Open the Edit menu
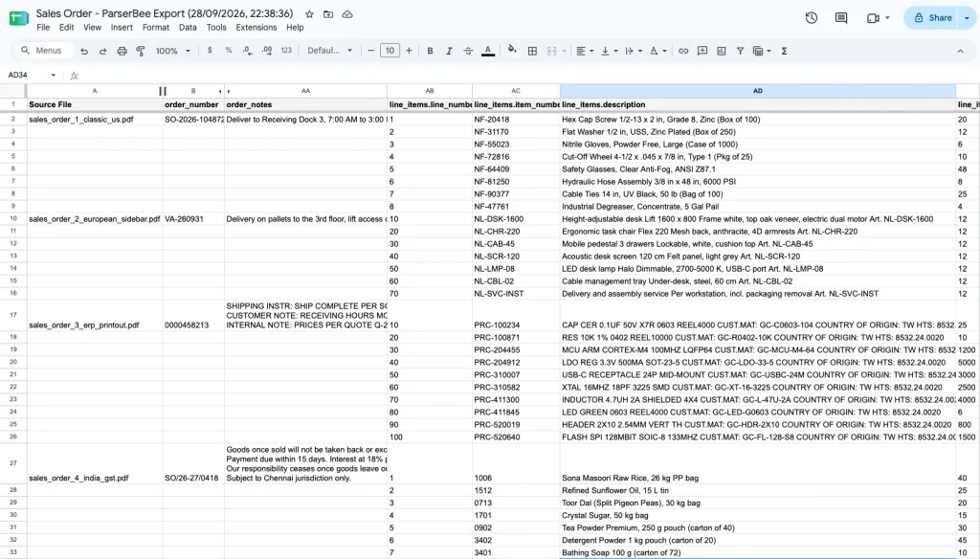Image resolution: width=980 pixels, height=559 pixels. click(66, 28)
